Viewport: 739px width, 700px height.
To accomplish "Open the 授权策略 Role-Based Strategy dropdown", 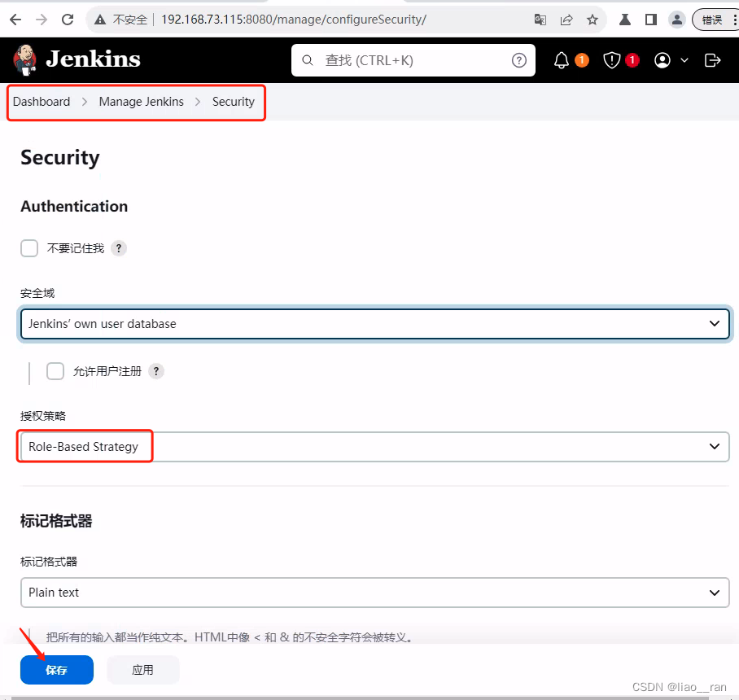I will tap(375, 447).
